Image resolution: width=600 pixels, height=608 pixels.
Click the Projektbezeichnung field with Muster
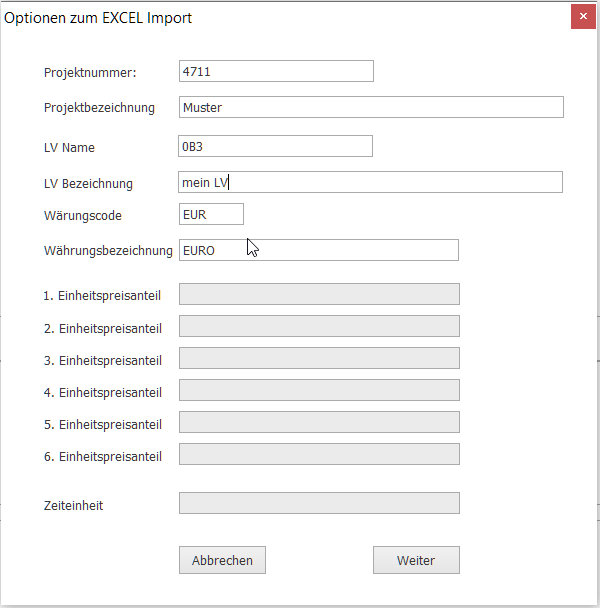tap(370, 107)
